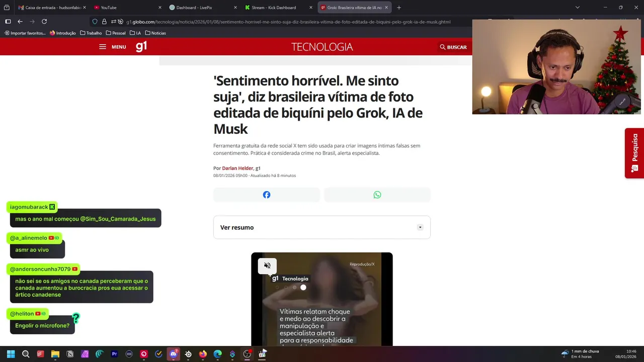Open the weather chuva widget
The height and width of the screenshot is (362, 644).
coord(580,354)
